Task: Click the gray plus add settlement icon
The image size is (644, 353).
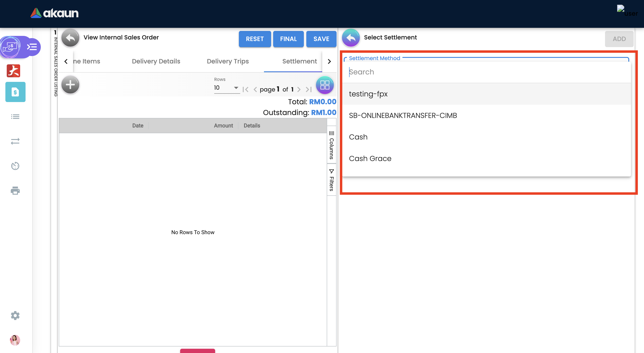Action: 70,85
